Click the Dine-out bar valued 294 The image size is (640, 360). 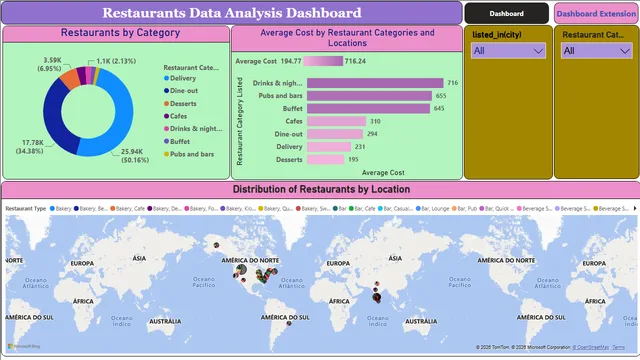pyautogui.click(x=335, y=133)
